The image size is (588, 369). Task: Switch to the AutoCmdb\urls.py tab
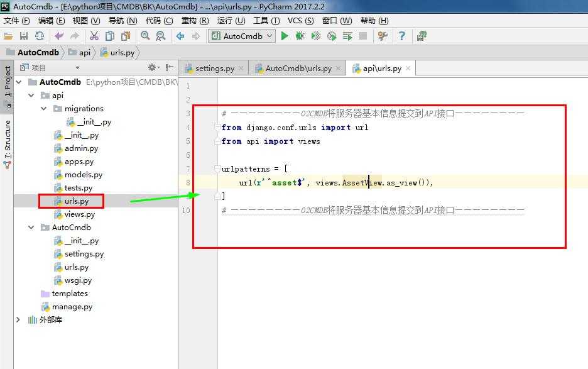[298, 69]
